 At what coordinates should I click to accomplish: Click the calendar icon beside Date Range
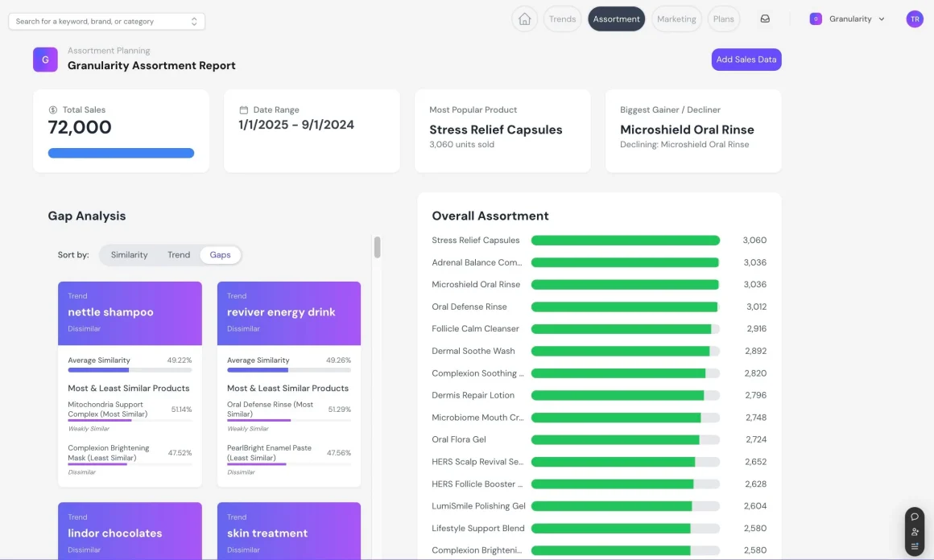tap(243, 110)
